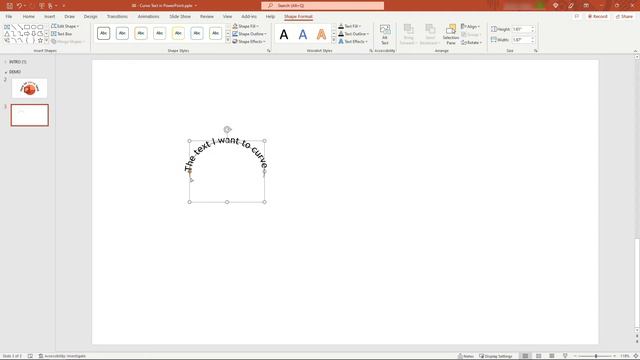The image size is (640, 360).
Task: Select the rectangle shape in Insert Shapes
Action: 27,27
